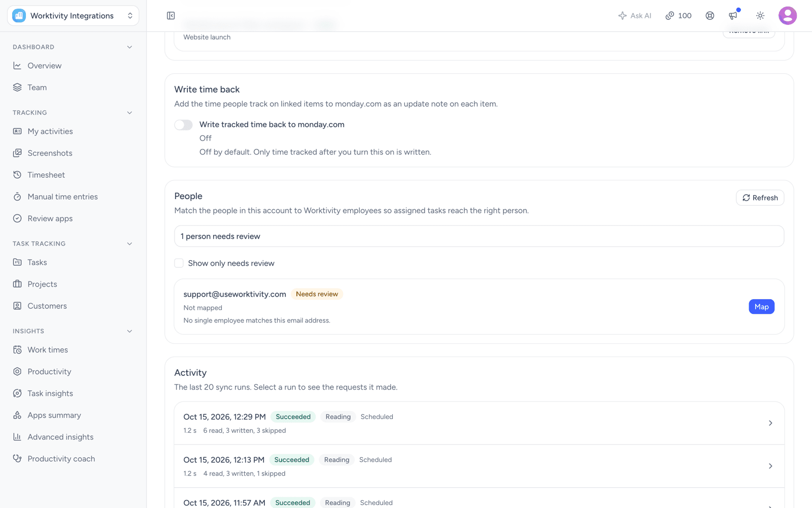Map support@useworktivity.com to an employee
This screenshot has width=812, height=508.
pyautogui.click(x=761, y=307)
